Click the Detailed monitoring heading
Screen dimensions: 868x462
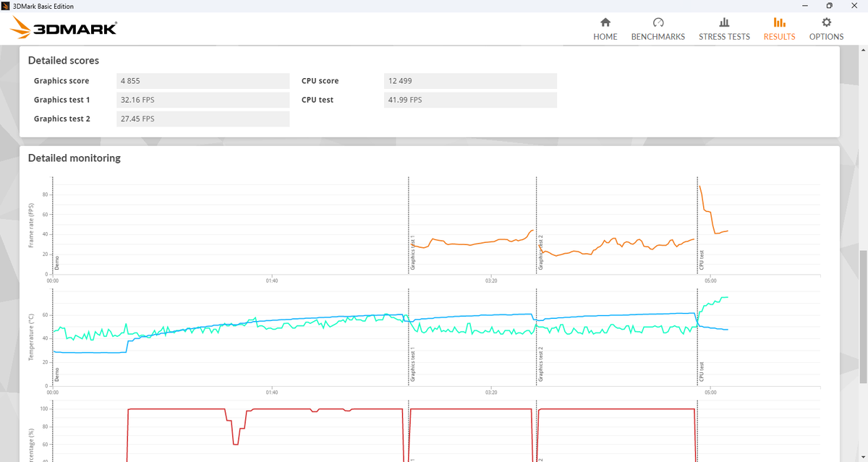click(x=74, y=158)
